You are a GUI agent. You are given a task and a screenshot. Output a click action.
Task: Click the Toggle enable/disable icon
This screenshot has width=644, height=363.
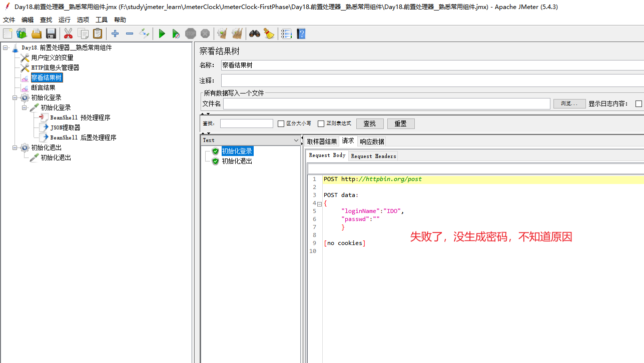[x=144, y=33]
